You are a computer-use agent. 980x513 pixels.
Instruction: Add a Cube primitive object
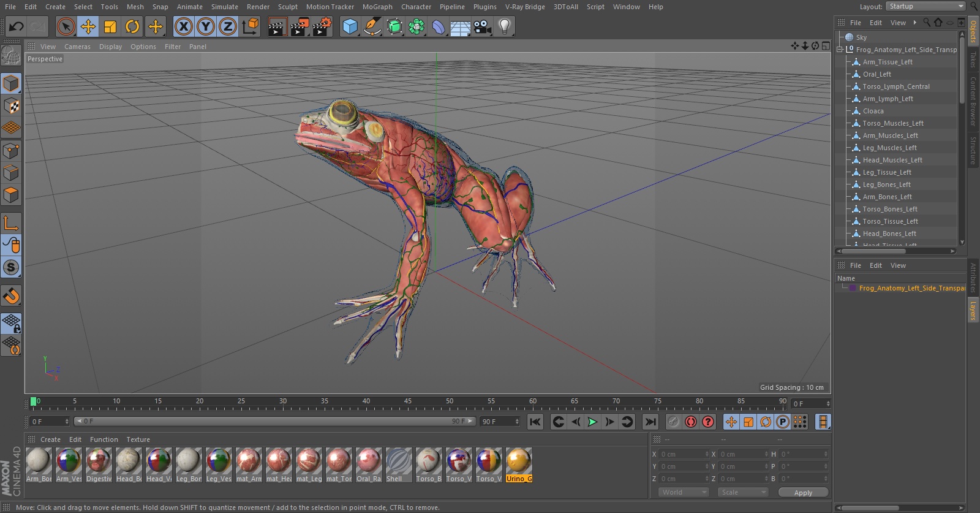coord(350,26)
